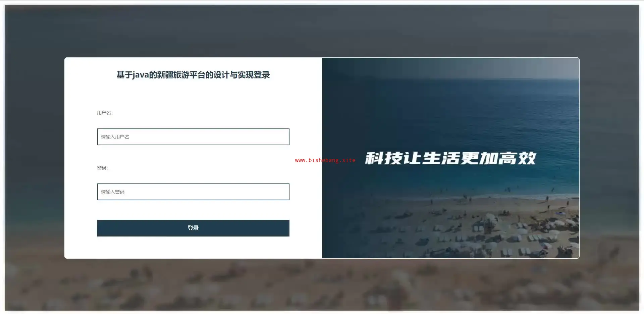The height and width of the screenshot is (314, 644).
Task: Click the 用户名: label text
Action: pos(105,113)
